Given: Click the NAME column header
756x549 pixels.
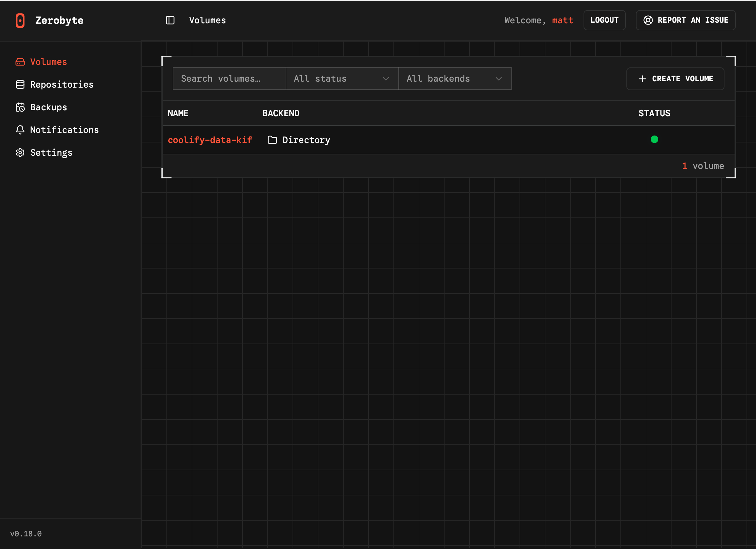Looking at the screenshot, I should coord(178,113).
